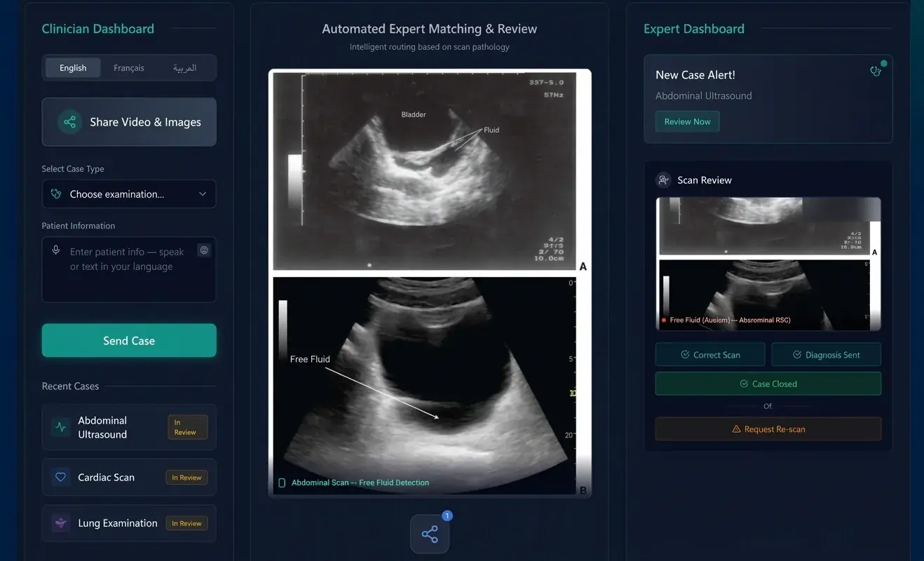This screenshot has width=924, height=561.
Task: Click the globe icon inside the patient info box
Action: point(203,250)
